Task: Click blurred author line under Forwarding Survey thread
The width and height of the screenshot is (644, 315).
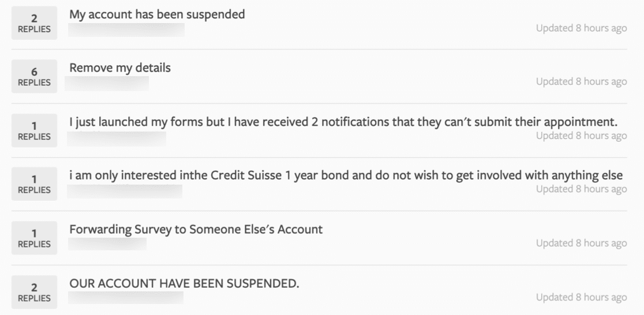Action: point(107,244)
